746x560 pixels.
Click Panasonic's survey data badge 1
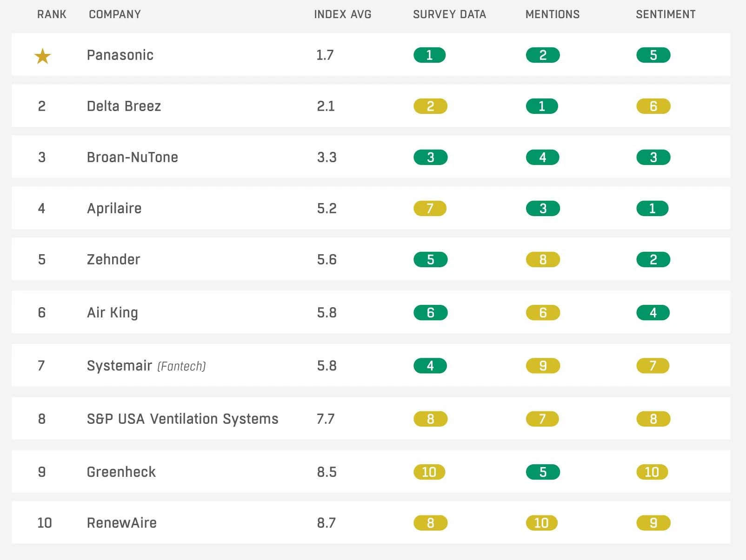(430, 55)
